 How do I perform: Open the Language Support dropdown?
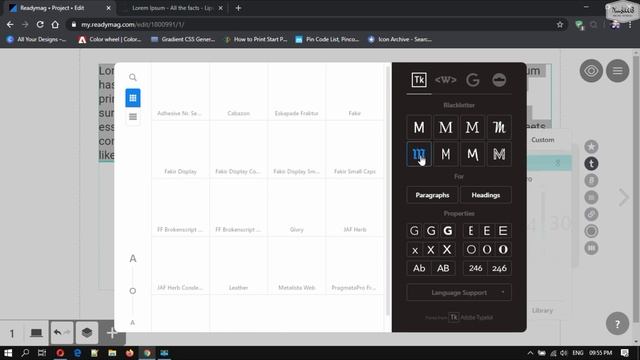[459, 292]
